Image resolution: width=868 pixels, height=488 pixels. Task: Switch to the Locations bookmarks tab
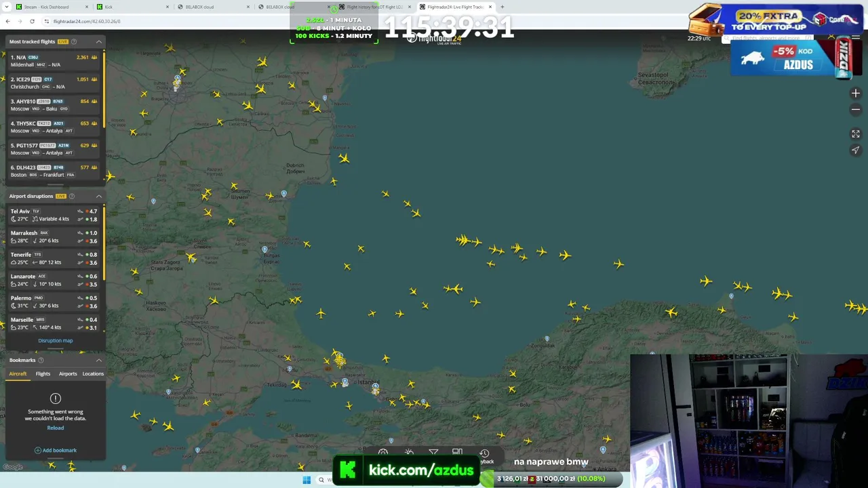tap(93, 374)
